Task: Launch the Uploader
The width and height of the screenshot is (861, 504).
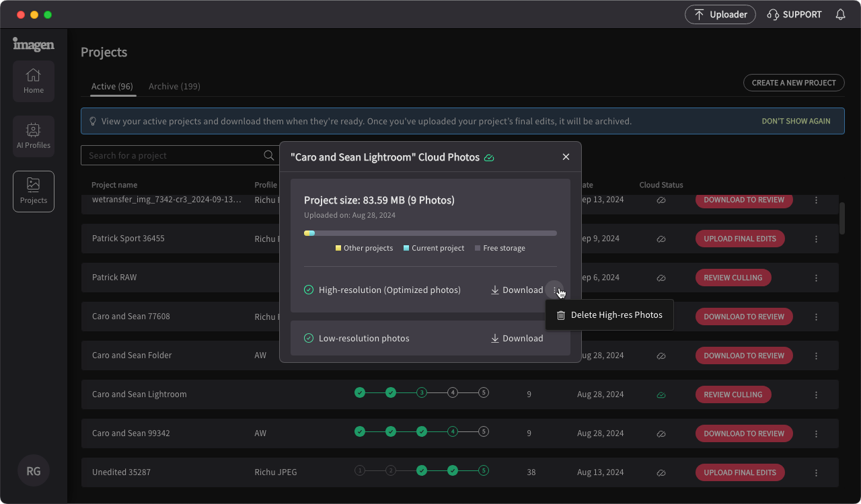Action: coord(720,14)
